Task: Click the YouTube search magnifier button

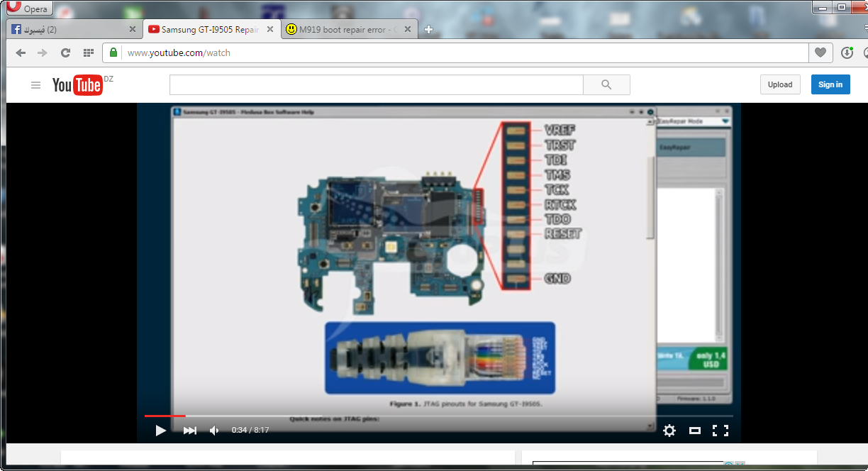Action: click(606, 84)
